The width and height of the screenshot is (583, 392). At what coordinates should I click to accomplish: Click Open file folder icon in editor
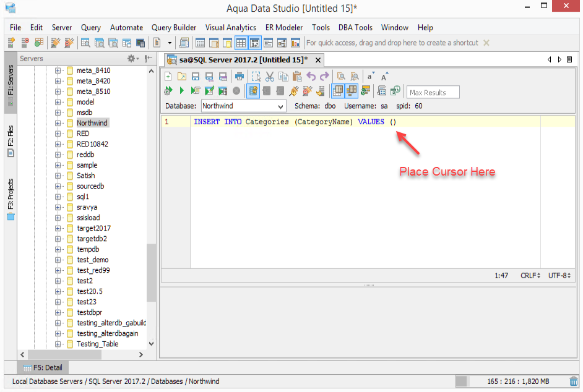pyautogui.click(x=182, y=77)
